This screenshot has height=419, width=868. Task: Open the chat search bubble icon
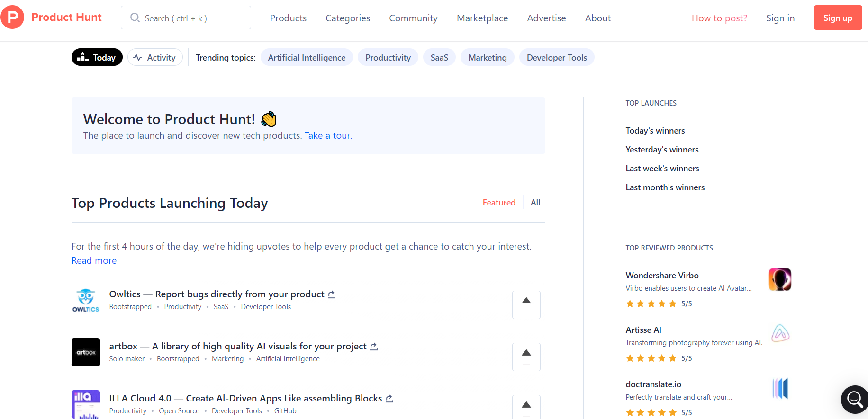tap(854, 400)
